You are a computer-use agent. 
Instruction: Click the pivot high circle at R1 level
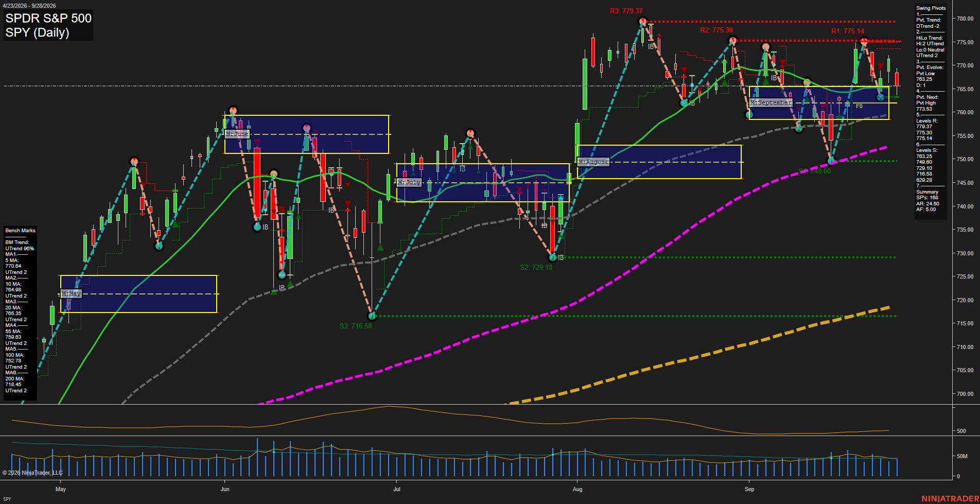864,41
